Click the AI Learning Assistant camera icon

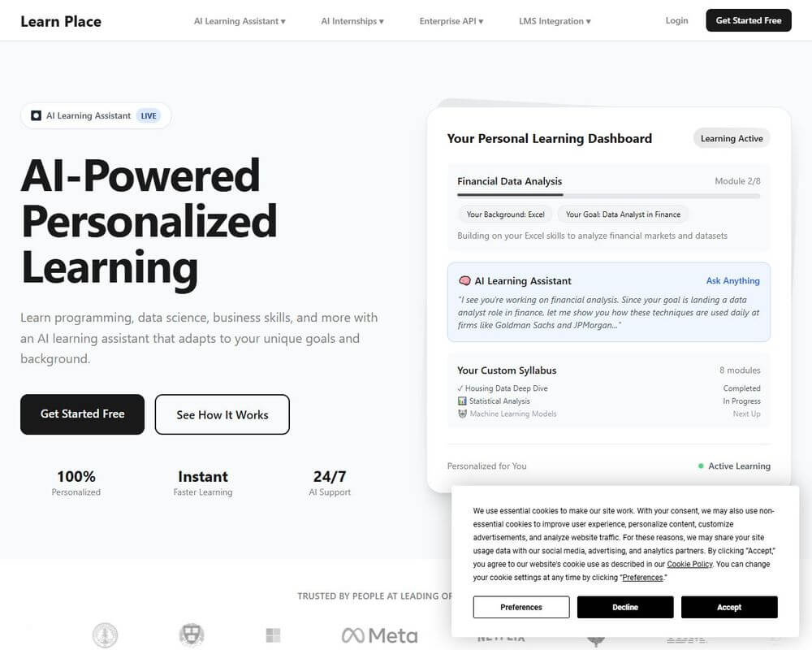point(36,115)
